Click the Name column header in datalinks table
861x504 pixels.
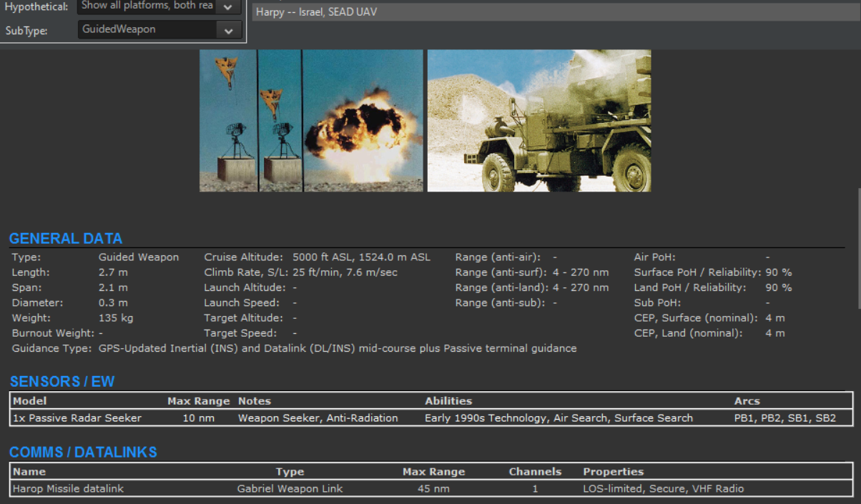point(29,472)
